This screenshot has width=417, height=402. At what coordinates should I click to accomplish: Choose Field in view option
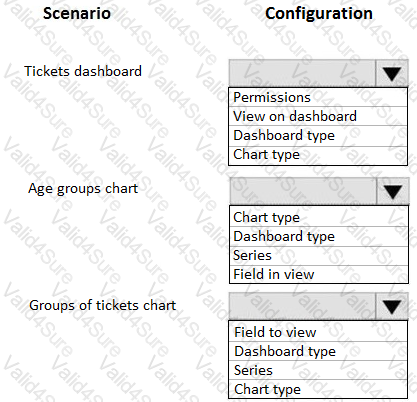click(x=319, y=274)
